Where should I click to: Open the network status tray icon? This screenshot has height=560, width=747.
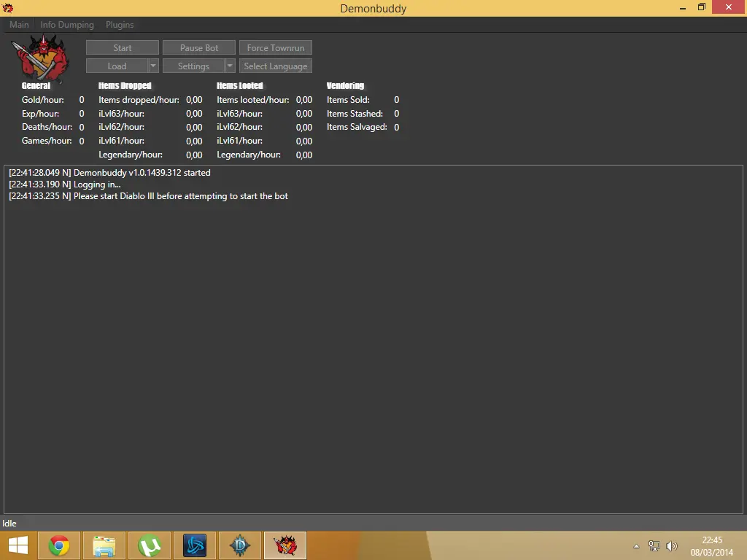pos(654,546)
